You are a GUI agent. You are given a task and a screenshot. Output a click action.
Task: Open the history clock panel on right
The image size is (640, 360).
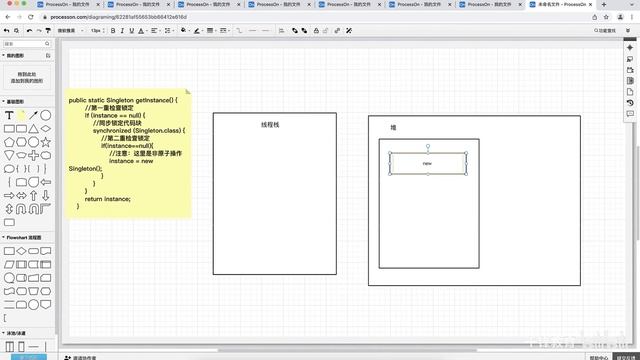630,103
